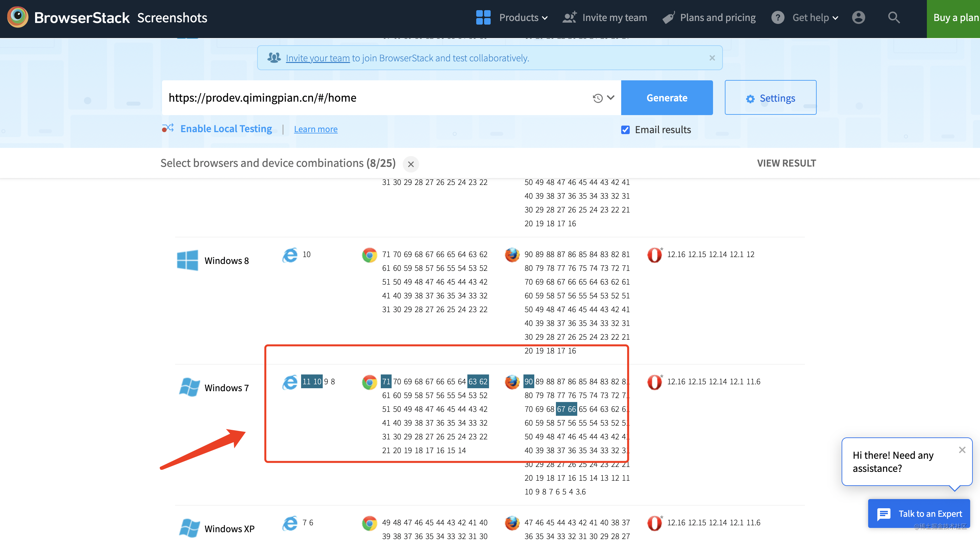The image size is (980, 543).
Task: Click Enable Local Testing link
Action: click(x=226, y=129)
